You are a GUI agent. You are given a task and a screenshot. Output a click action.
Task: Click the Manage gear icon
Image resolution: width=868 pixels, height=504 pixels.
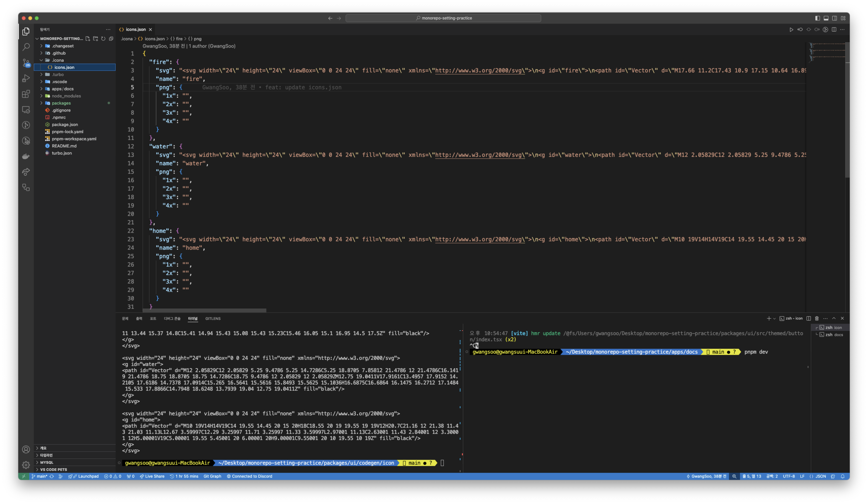tap(26, 465)
